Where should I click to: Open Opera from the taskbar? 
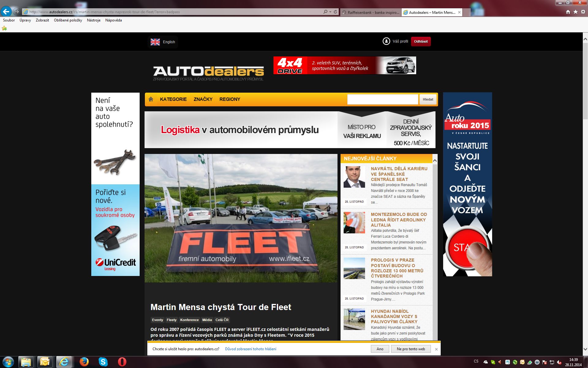click(x=122, y=362)
